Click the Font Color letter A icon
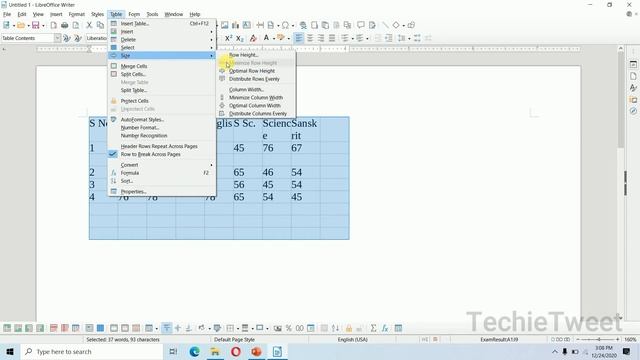The height and width of the screenshot is (360, 640). coord(266,38)
